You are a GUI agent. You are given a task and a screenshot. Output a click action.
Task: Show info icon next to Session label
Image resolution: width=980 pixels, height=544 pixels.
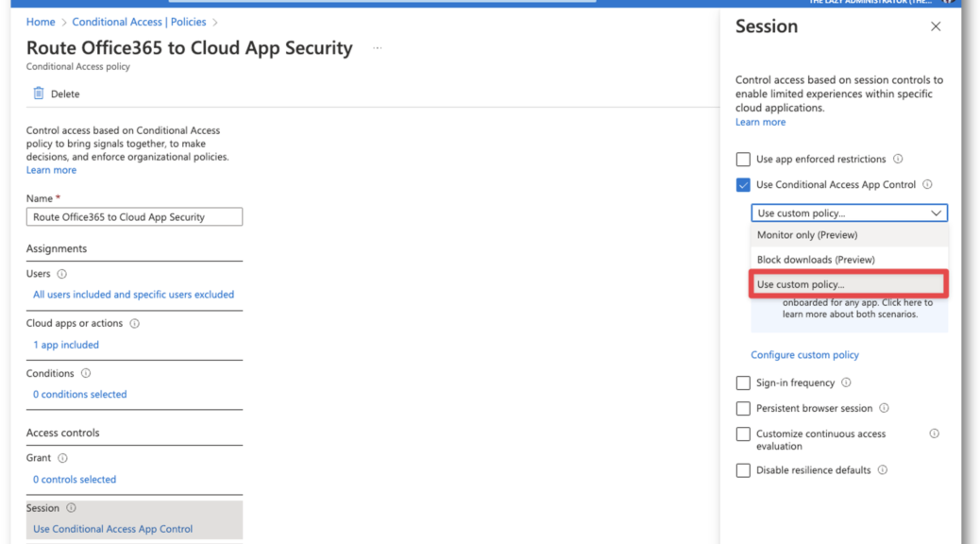pos(71,508)
